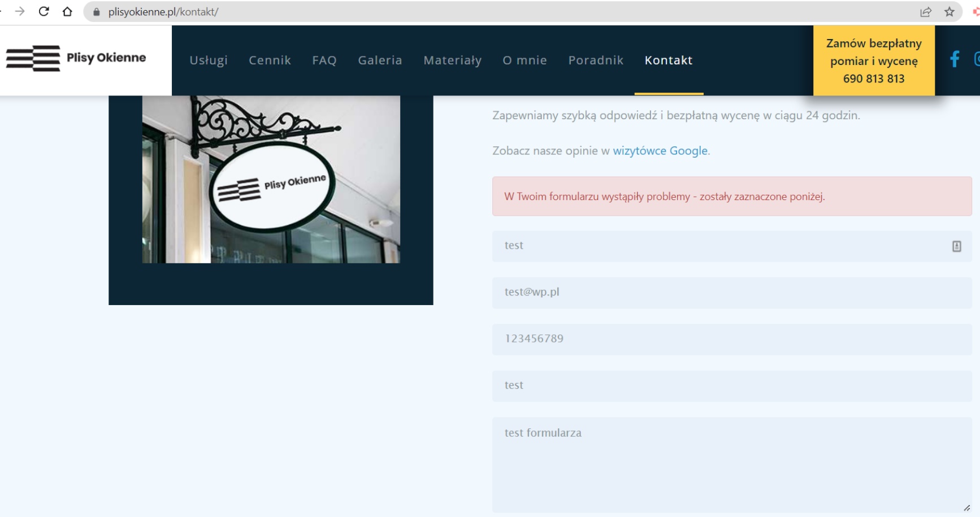The width and height of the screenshot is (980, 517).
Task: Click the red form error message box
Action: [x=732, y=196]
